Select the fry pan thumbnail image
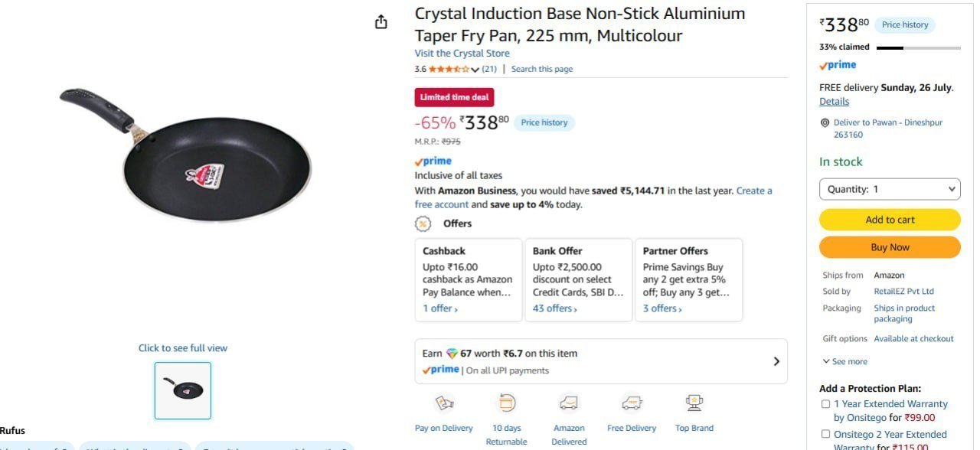This screenshot has width=980, height=450. click(183, 390)
